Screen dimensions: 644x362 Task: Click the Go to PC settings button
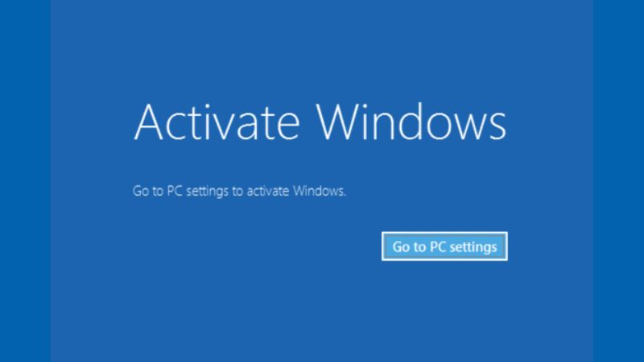click(444, 246)
